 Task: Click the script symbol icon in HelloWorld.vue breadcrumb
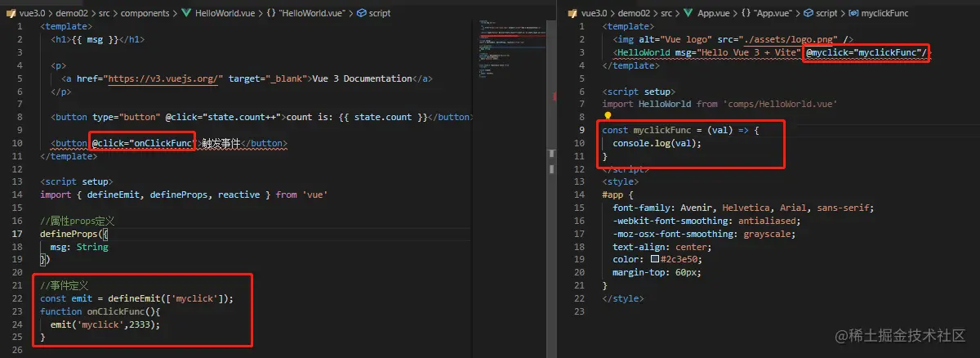[361, 13]
